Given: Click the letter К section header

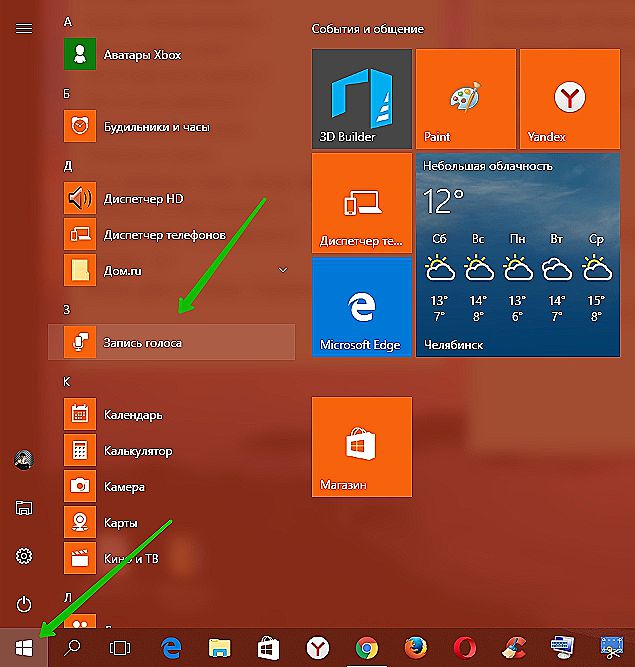Looking at the screenshot, I should point(67,382).
